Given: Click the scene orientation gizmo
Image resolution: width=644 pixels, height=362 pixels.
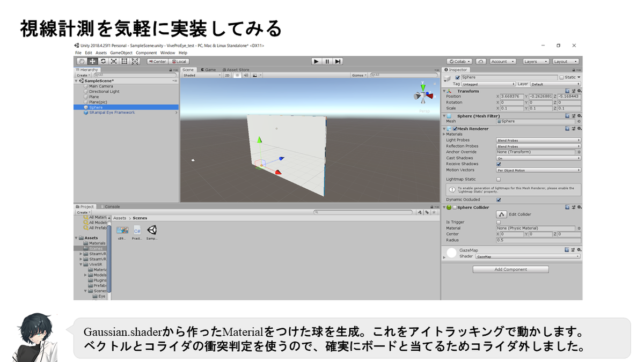Looking at the screenshot, I should (423, 95).
